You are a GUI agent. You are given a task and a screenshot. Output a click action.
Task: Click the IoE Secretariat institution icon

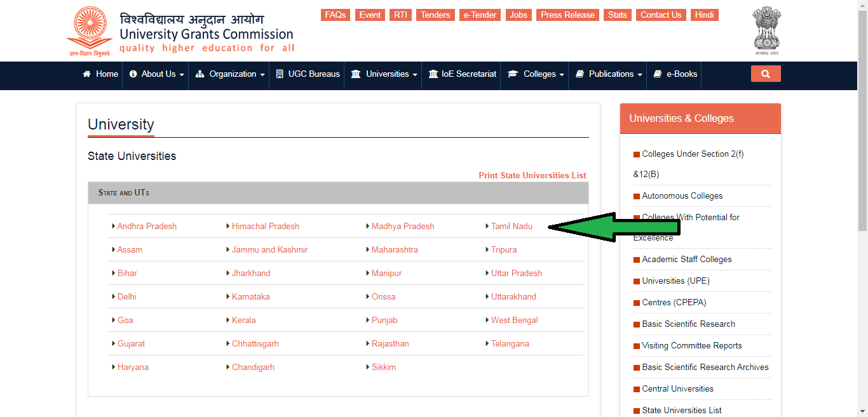coord(433,74)
